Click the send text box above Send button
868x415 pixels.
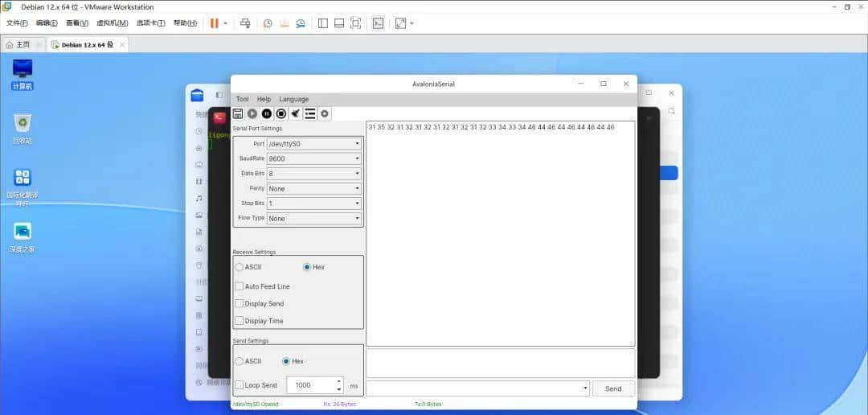[x=501, y=363]
